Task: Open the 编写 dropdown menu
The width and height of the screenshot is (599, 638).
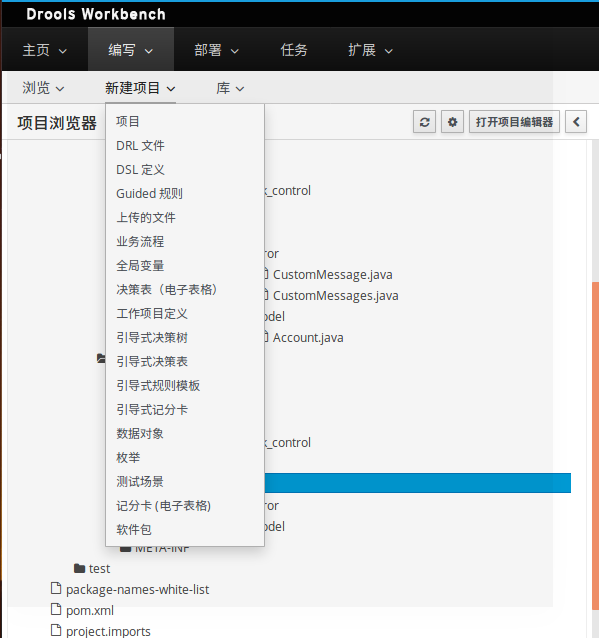Action: click(x=131, y=50)
